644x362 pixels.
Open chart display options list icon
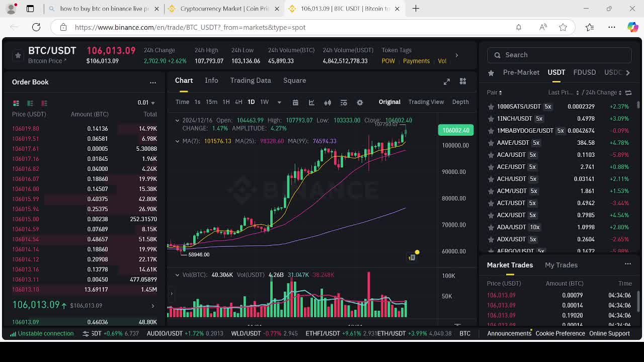tap(344, 103)
